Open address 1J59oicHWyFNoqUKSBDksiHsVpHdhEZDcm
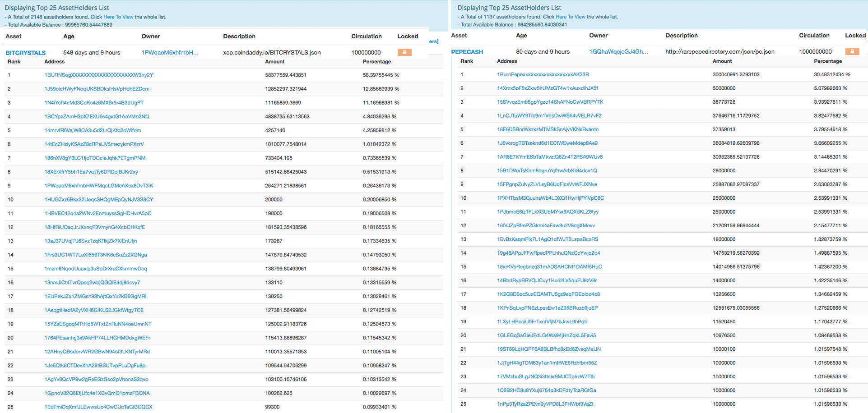Viewport: 868px width, 413px height. (x=97, y=89)
